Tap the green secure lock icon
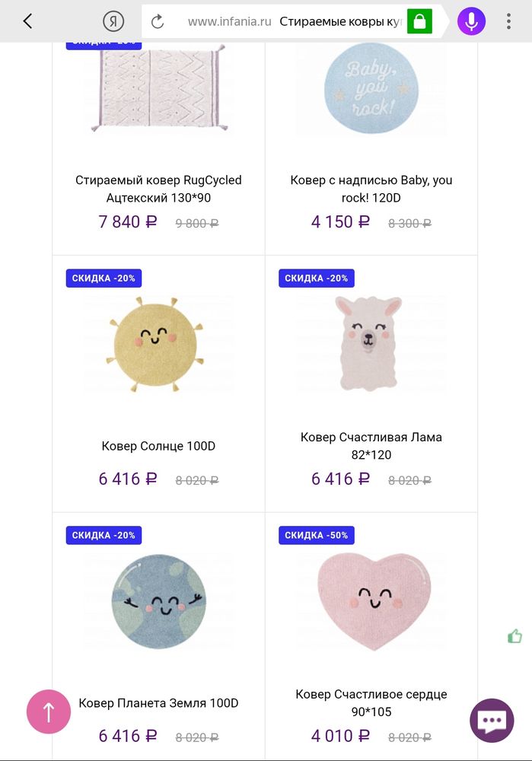The height and width of the screenshot is (761, 532). point(419,21)
